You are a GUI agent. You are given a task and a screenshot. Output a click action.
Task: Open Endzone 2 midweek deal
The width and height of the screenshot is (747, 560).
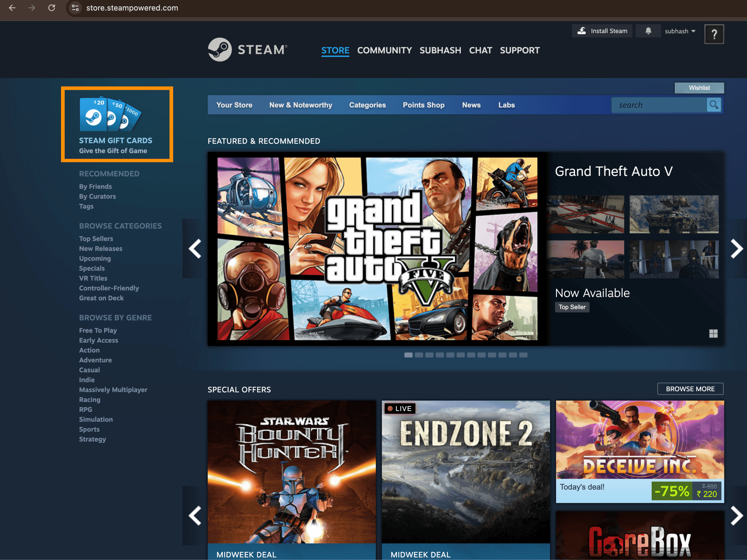point(466,480)
